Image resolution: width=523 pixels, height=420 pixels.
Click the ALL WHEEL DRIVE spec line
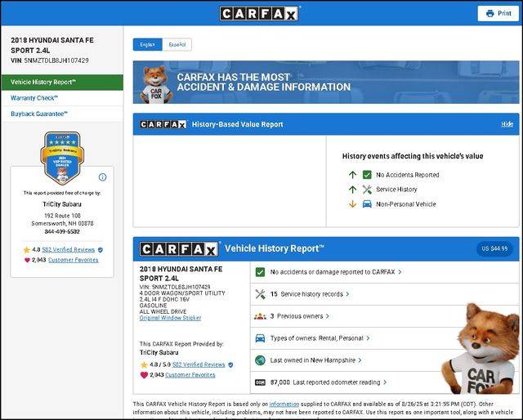pos(163,311)
